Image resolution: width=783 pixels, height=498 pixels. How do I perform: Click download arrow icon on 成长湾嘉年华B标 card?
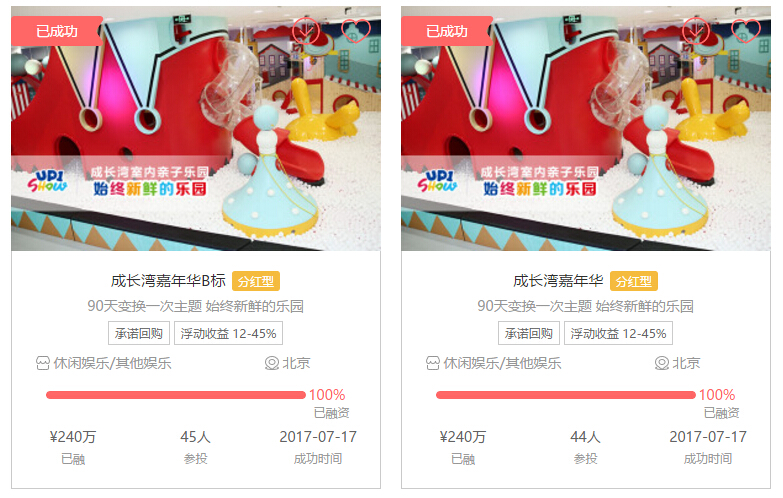[306, 31]
